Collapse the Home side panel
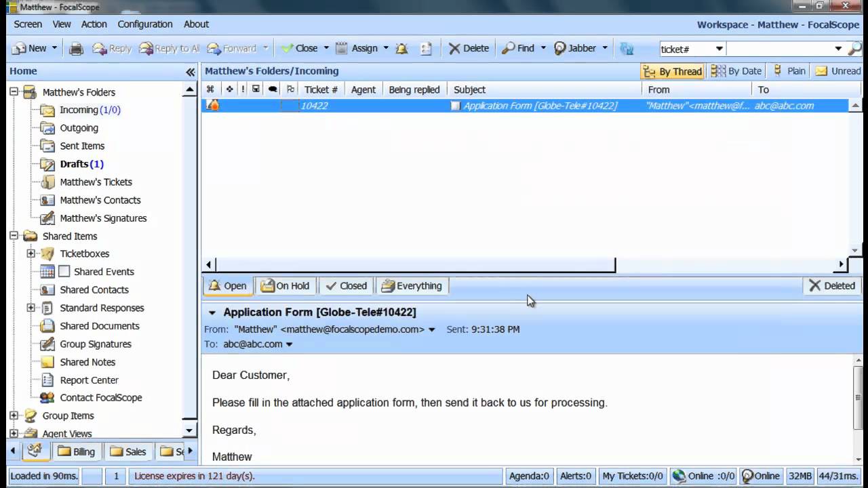The image size is (868, 488). pos(191,71)
